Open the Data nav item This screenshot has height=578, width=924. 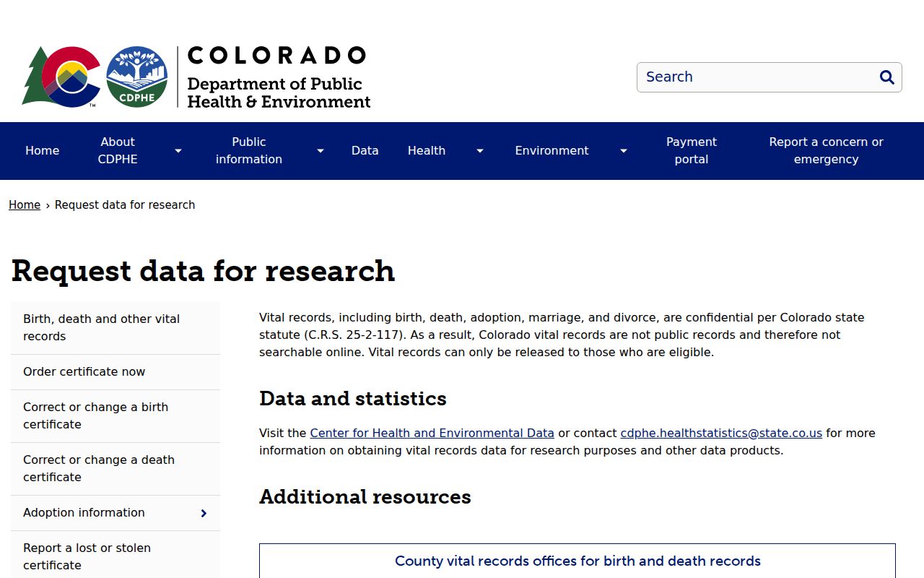365,151
